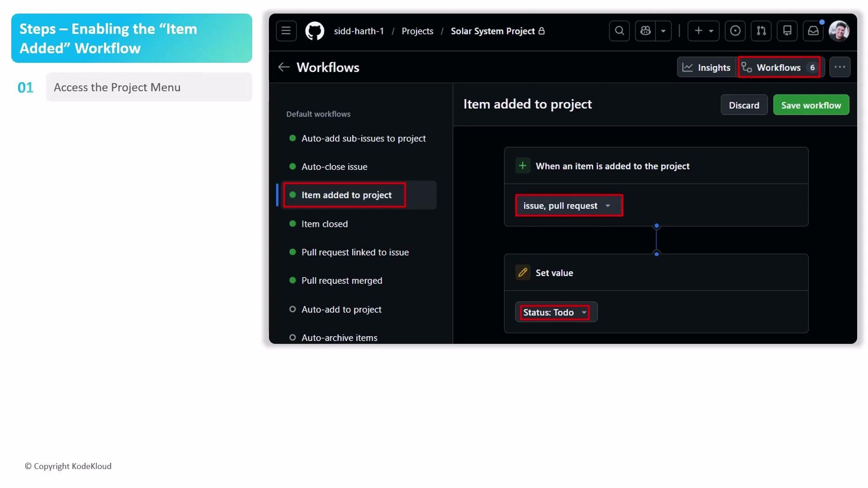Click the Discard button

pyautogui.click(x=744, y=105)
